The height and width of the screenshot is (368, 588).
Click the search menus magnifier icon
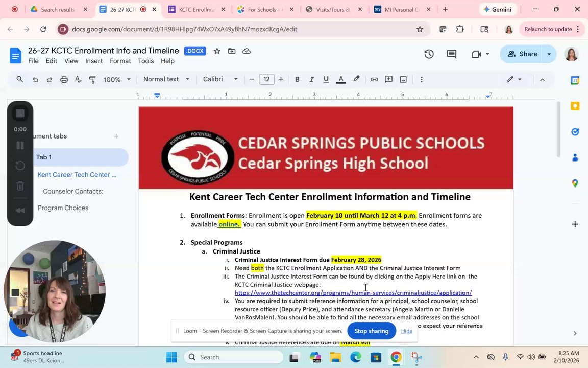click(20, 79)
